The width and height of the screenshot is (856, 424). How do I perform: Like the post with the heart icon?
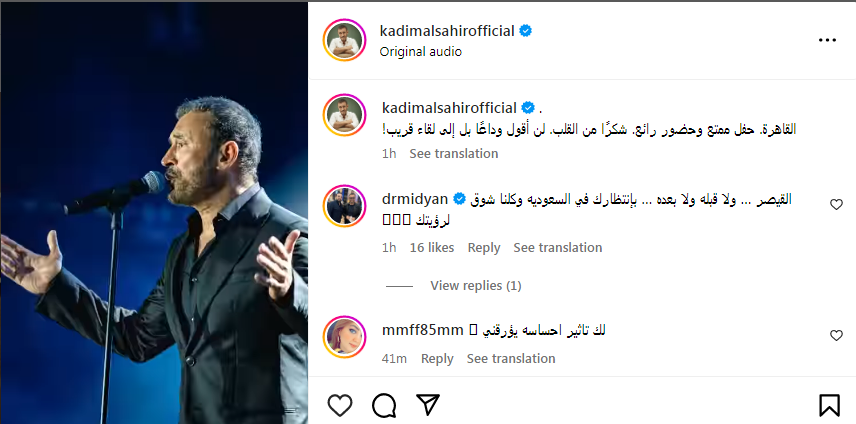340,404
